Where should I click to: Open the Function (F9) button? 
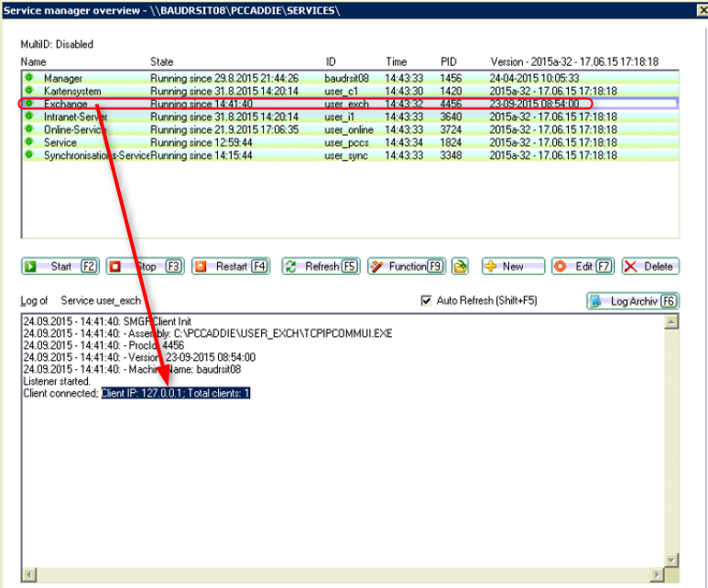(406, 267)
